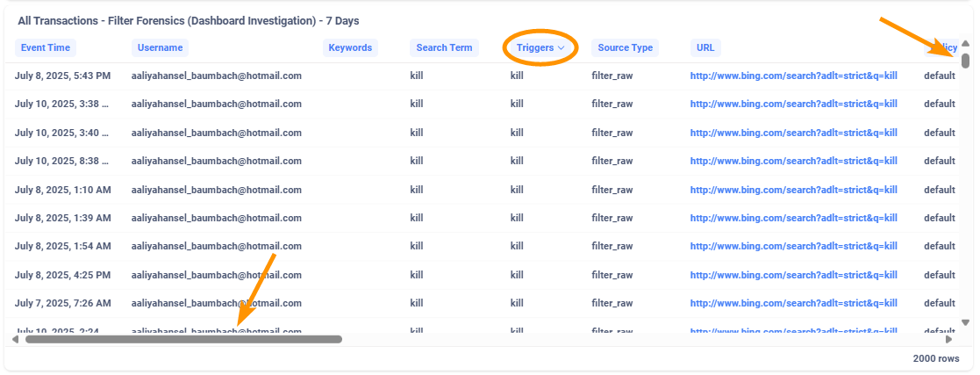The height and width of the screenshot is (375, 980).
Task: Click the username in the July 8, 5:43 PM row
Action: [x=216, y=76]
